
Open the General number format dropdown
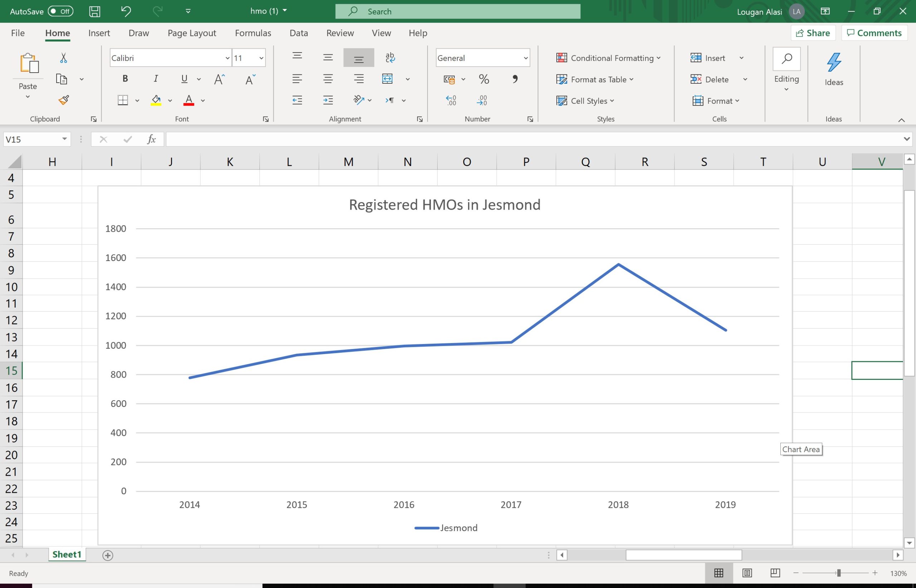[526, 58]
